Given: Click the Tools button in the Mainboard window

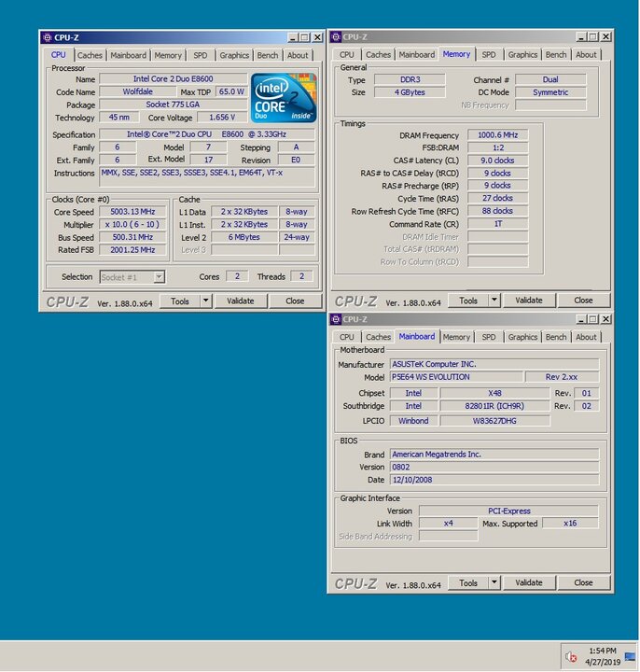Looking at the screenshot, I should click(x=468, y=582).
